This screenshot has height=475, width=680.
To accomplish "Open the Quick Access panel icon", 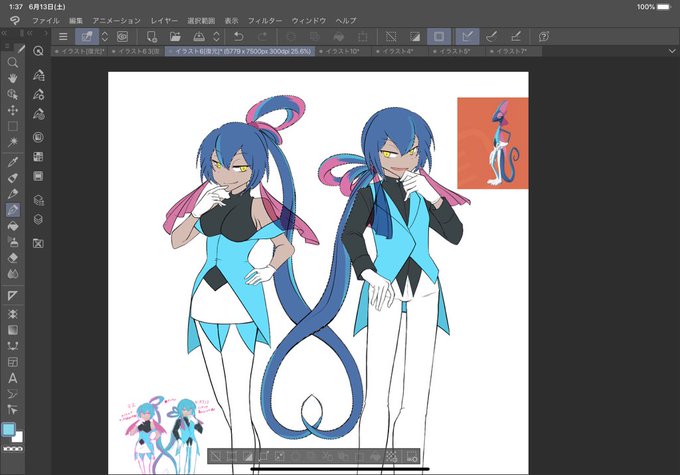I will (38, 51).
